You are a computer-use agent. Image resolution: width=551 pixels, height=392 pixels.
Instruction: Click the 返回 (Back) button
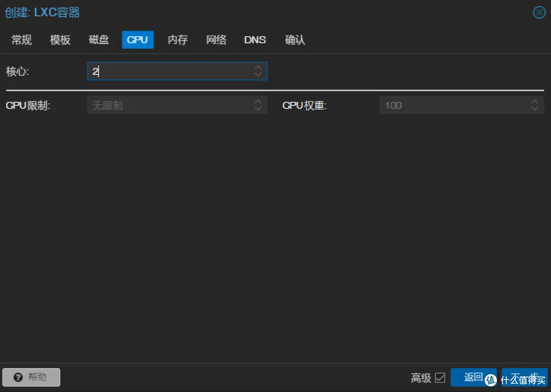coord(473,377)
